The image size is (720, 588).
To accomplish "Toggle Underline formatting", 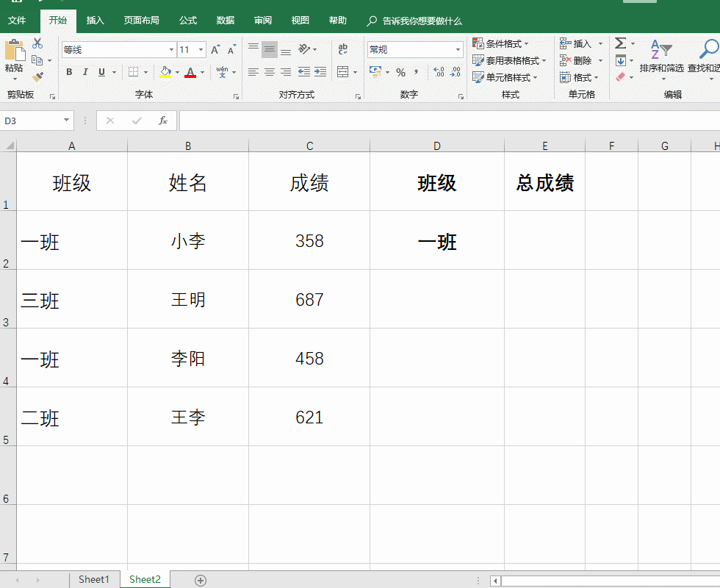I will 101,72.
